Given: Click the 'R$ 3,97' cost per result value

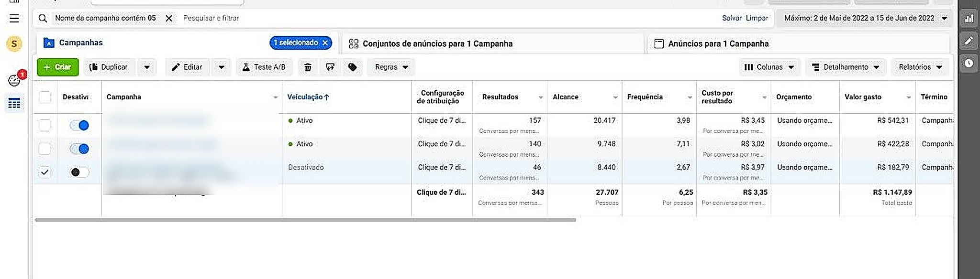Looking at the screenshot, I should click(753, 167).
